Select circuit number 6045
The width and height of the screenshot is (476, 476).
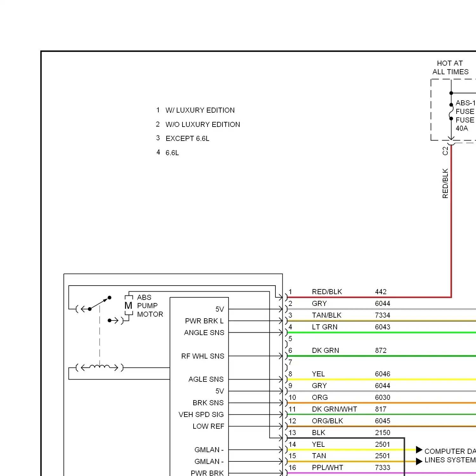click(382, 421)
